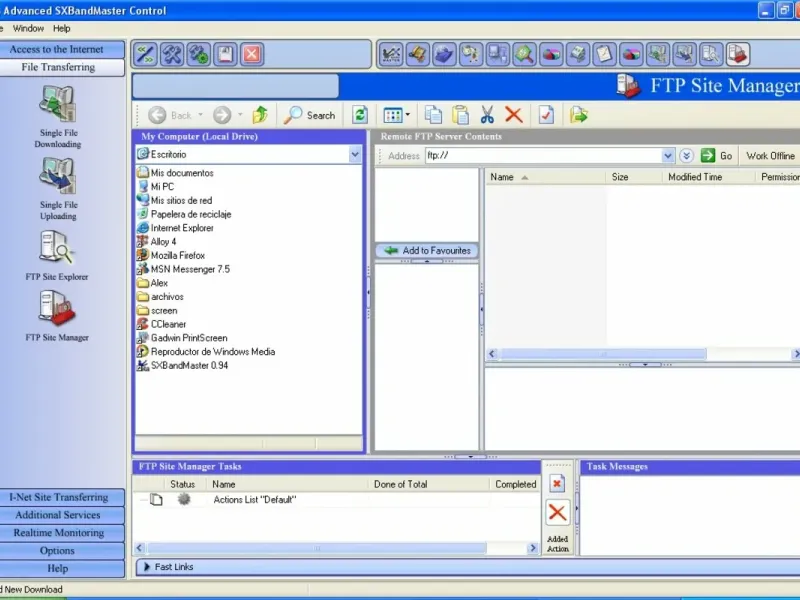Viewport: 800px width, 600px height.
Task: Sort by the Name column header
Action: point(544,177)
